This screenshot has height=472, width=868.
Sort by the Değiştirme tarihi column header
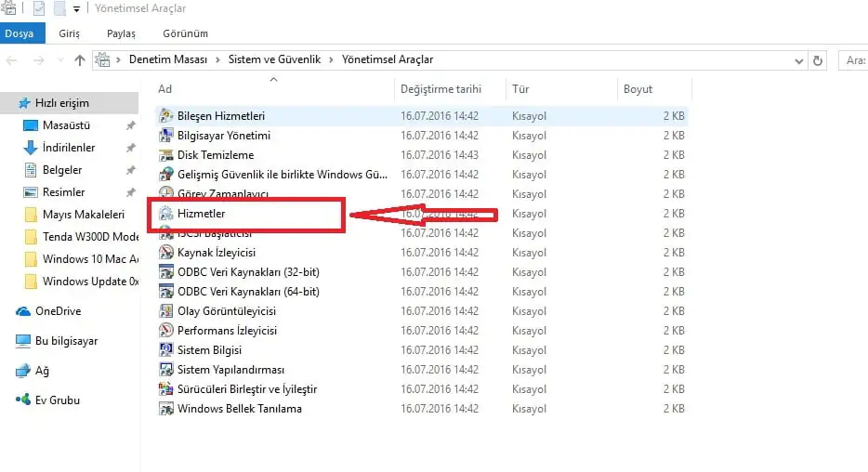(441, 89)
